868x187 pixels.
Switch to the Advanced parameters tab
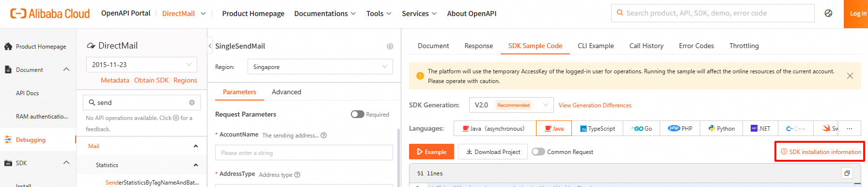tap(286, 92)
